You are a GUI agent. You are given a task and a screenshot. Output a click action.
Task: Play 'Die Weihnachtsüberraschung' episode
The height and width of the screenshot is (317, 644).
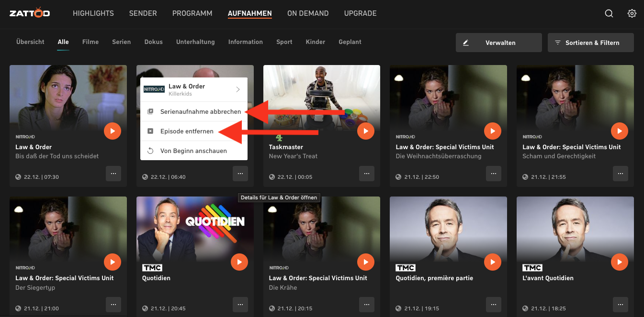pos(493,131)
